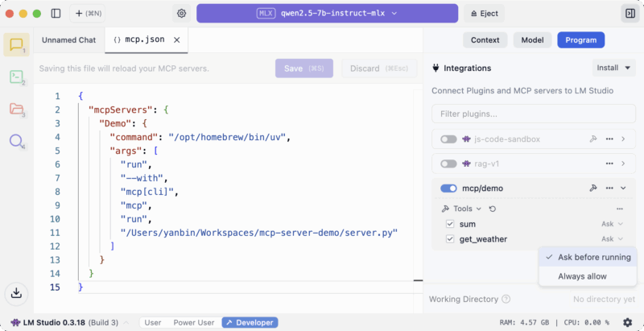
Task: Open the Install dropdown
Action: pyautogui.click(x=613, y=68)
